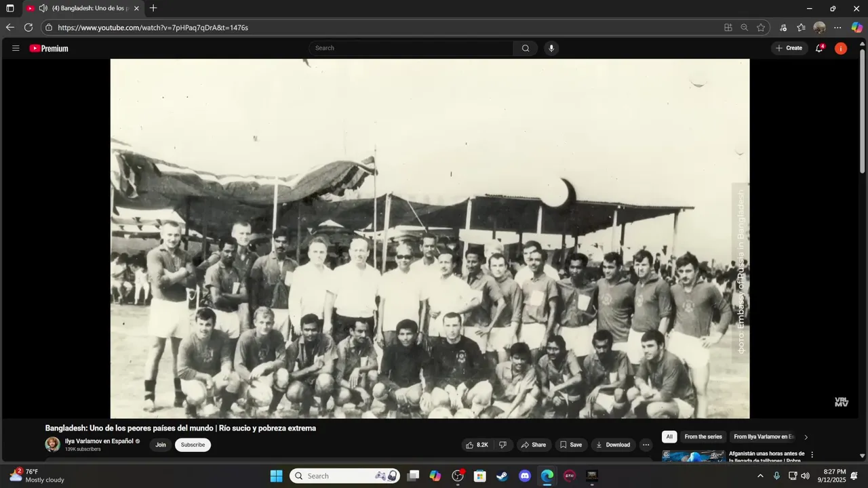Launch Copilot from Edge toolbar
This screenshot has height=488, width=868.
tap(857, 28)
